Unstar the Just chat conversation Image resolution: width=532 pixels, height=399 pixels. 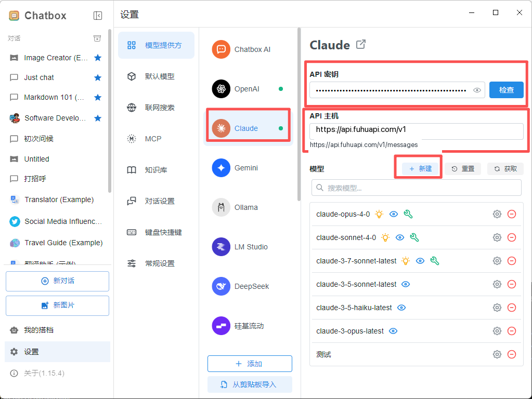click(x=98, y=77)
